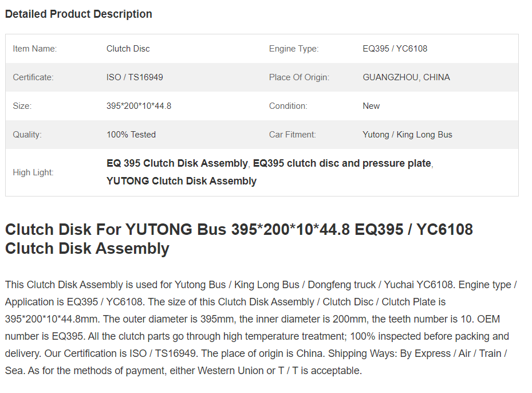532x393 pixels.
Task: Click the High Light label
Action: point(33,172)
